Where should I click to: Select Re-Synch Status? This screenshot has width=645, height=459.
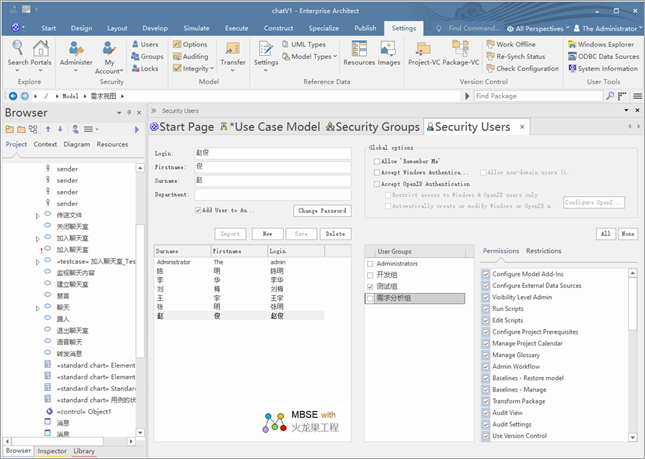[x=516, y=56]
